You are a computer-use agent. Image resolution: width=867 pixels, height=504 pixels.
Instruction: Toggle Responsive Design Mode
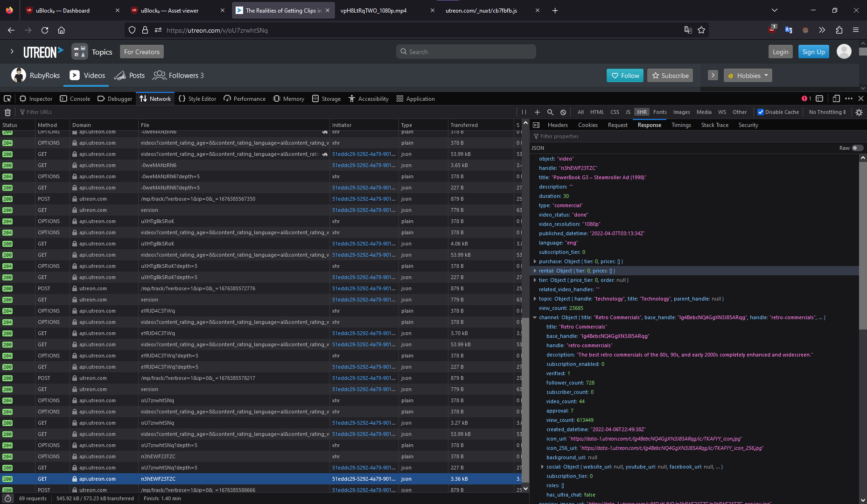(836, 98)
